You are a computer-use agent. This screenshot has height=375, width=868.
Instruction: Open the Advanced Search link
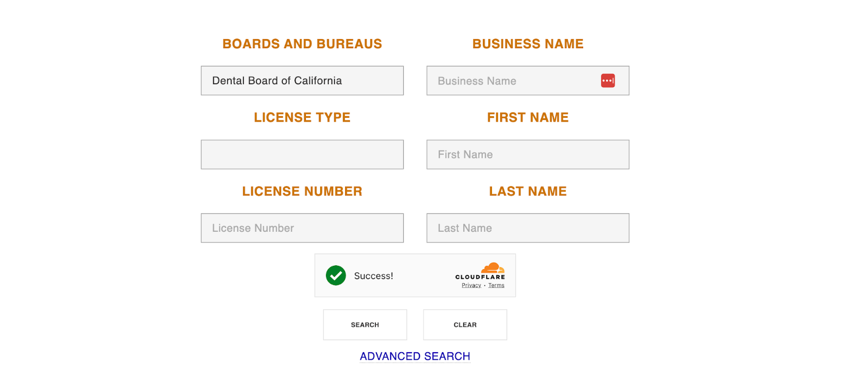pos(415,357)
